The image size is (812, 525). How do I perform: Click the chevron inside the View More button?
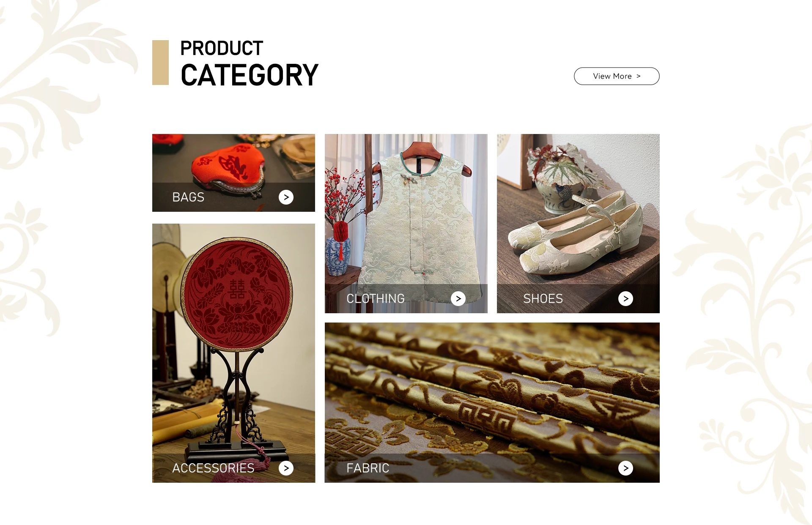tap(639, 76)
